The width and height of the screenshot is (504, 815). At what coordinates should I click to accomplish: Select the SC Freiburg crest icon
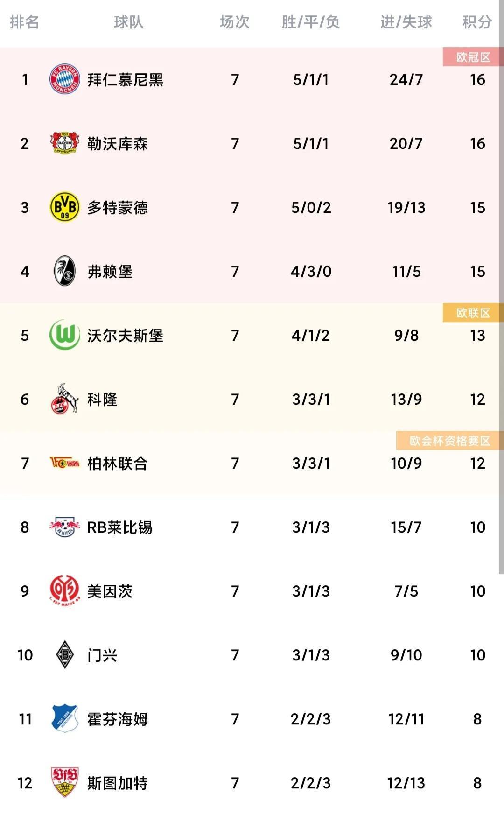[x=65, y=271]
